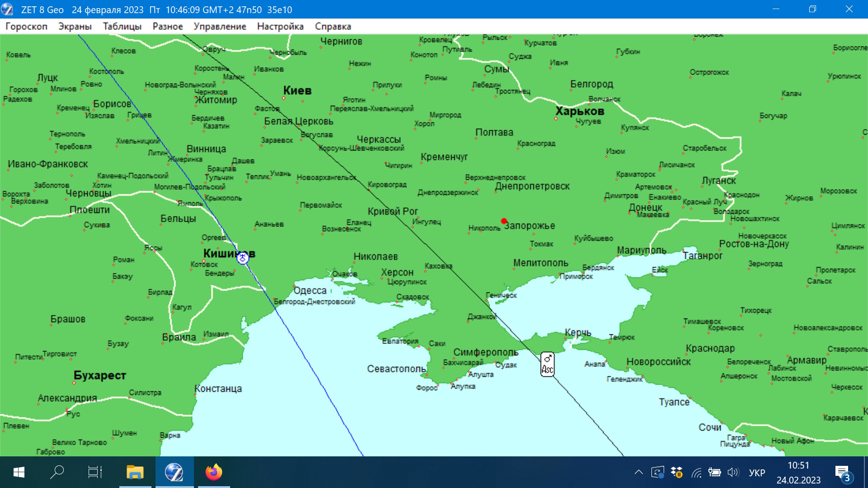
Task: Click the ZET app icon in the title bar
Action: point(8,9)
